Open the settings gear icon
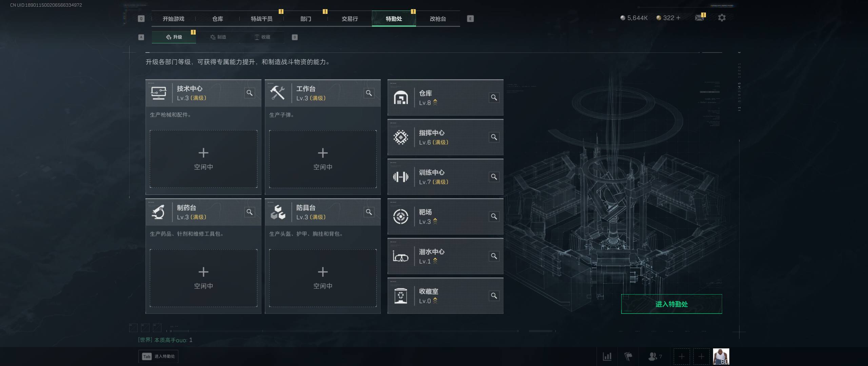This screenshot has width=868, height=366. pos(722,18)
